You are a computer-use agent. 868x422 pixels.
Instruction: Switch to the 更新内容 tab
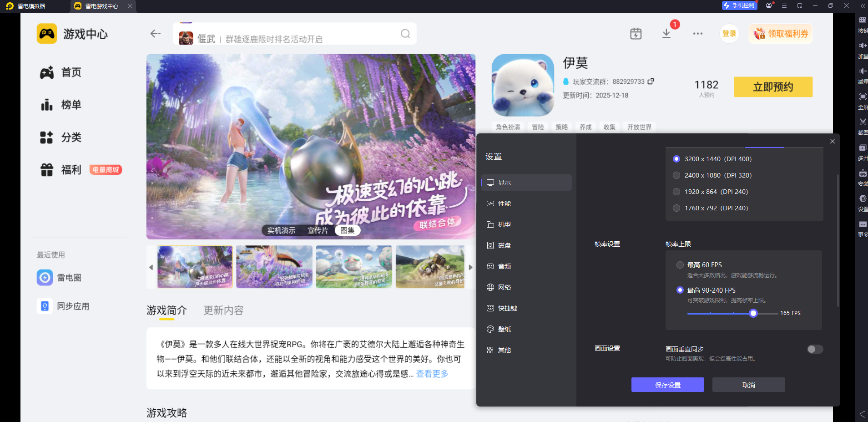coord(223,310)
